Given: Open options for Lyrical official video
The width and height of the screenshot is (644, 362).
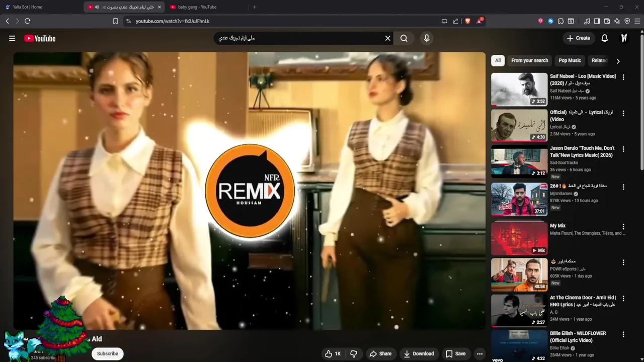Looking at the screenshot, I should pos(623,114).
